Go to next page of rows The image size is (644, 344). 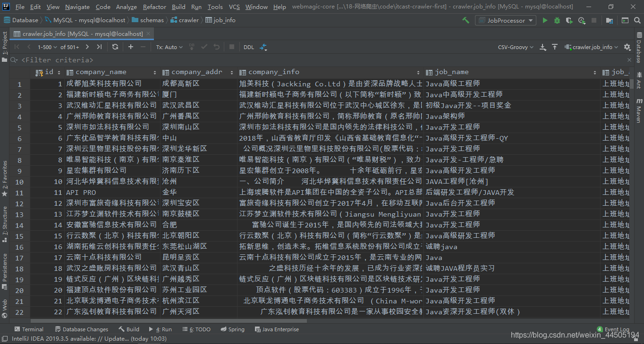[x=87, y=47]
